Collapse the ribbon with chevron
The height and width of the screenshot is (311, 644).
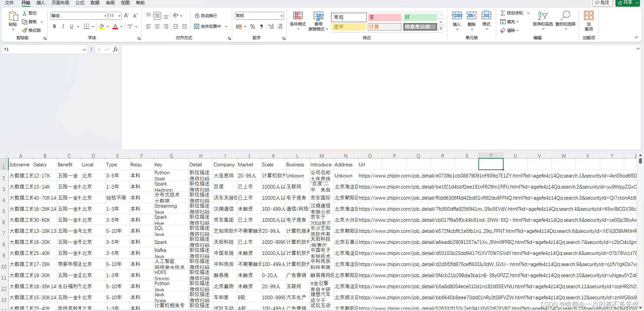636,38
